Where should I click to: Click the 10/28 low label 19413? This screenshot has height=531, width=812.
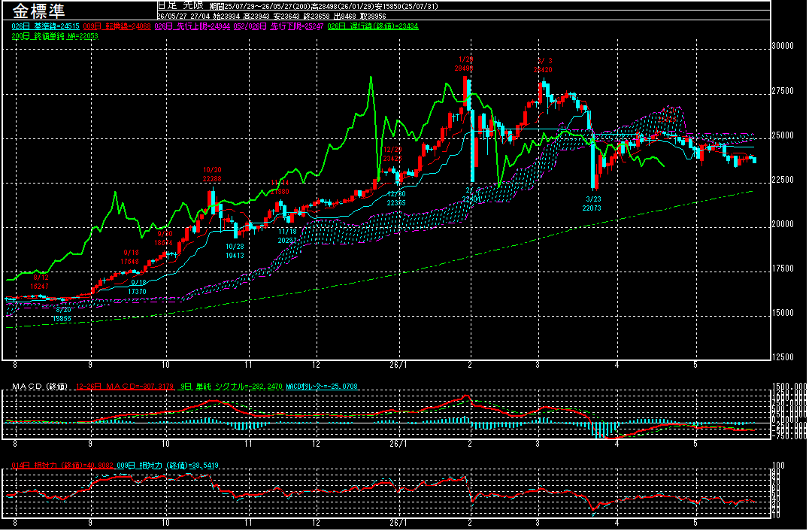pyautogui.click(x=235, y=256)
